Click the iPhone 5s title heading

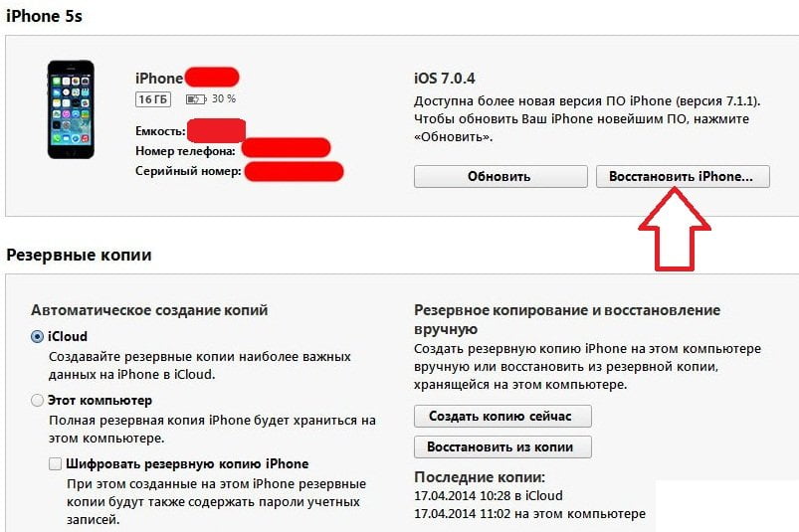pos(44,16)
